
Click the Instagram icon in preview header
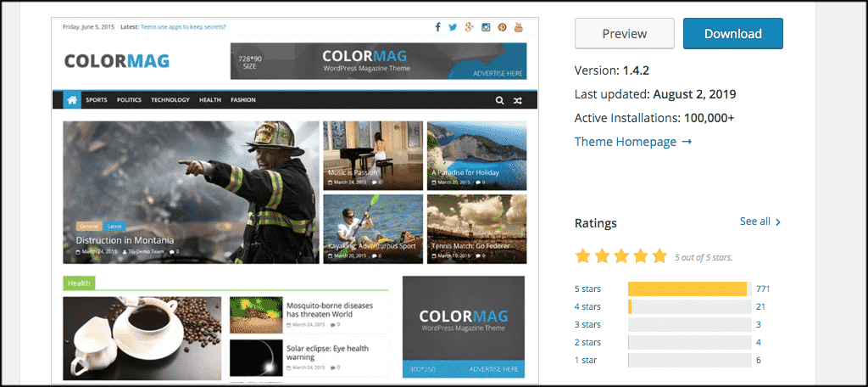click(x=486, y=26)
